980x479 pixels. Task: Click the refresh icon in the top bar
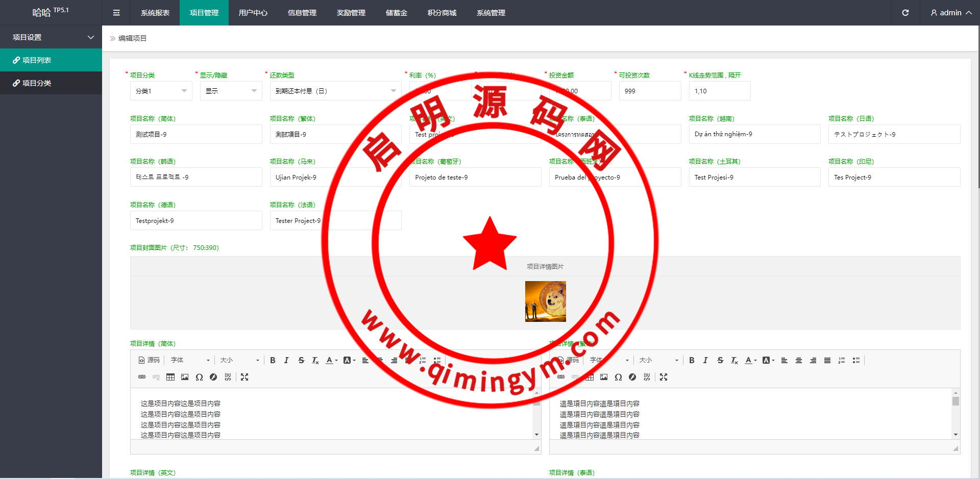[905, 13]
